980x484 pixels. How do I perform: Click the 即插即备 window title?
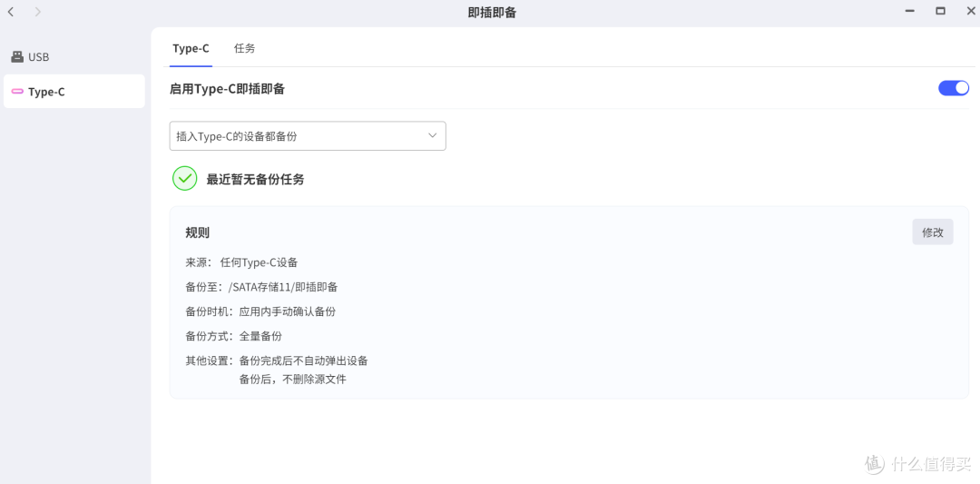[x=492, y=13]
